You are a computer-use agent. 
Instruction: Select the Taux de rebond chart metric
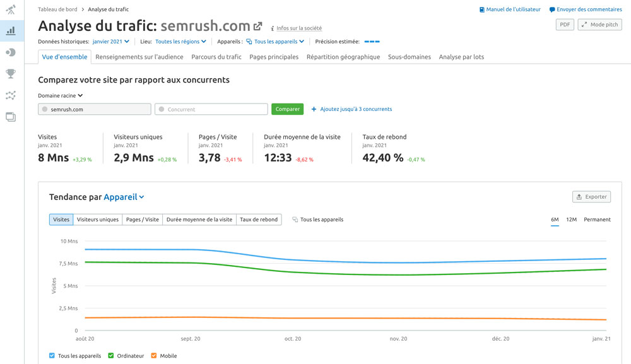tap(259, 220)
